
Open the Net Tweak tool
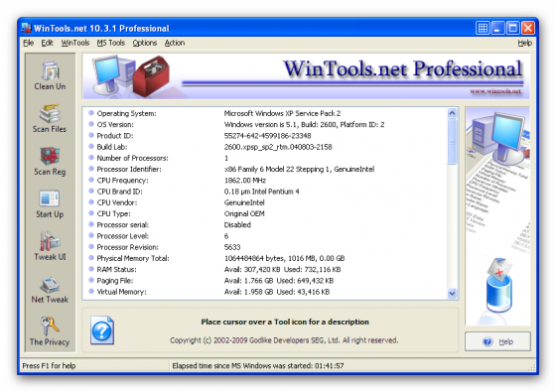(x=50, y=289)
